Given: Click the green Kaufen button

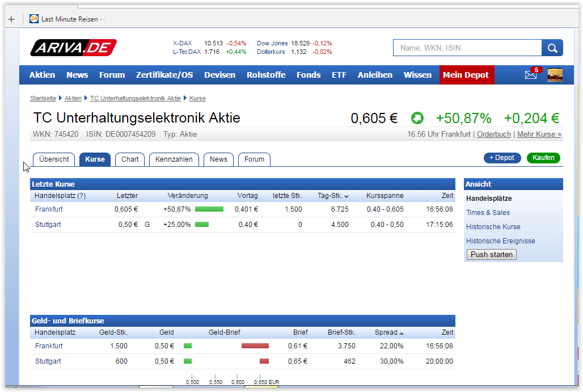Looking at the screenshot, I should click(x=543, y=158).
